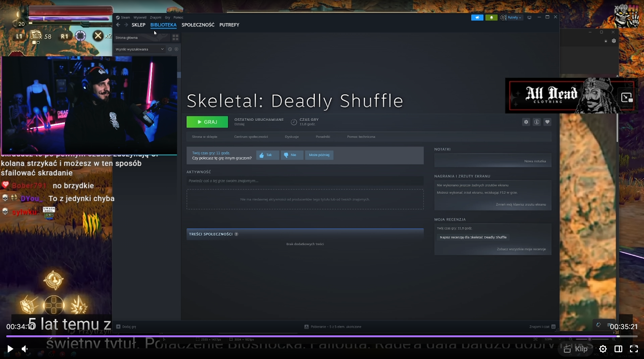The width and height of the screenshot is (644, 359).
Task: Open game settings gear icon
Action: [x=526, y=122]
